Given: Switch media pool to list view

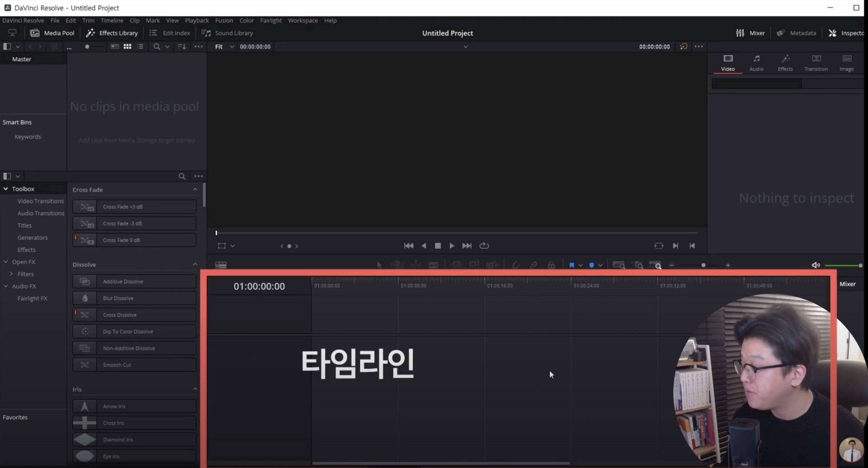Looking at the screenshot, I should [140, 47].
